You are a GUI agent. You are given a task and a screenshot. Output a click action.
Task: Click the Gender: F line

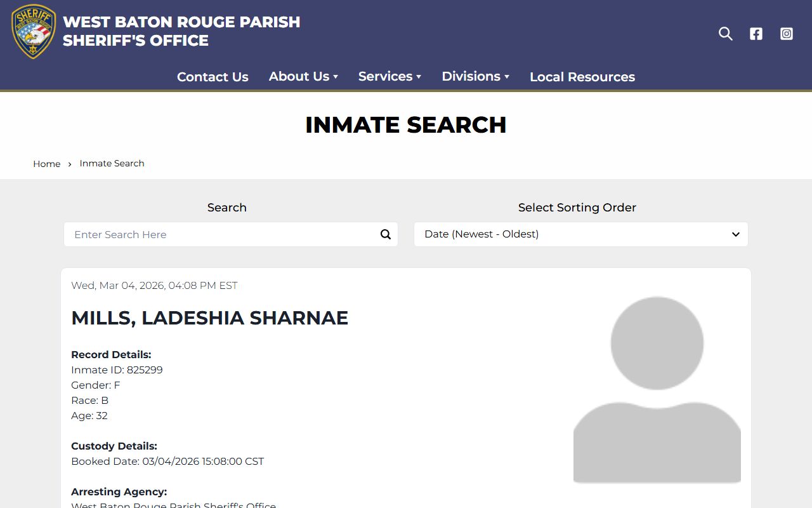[x=96, y=385]
